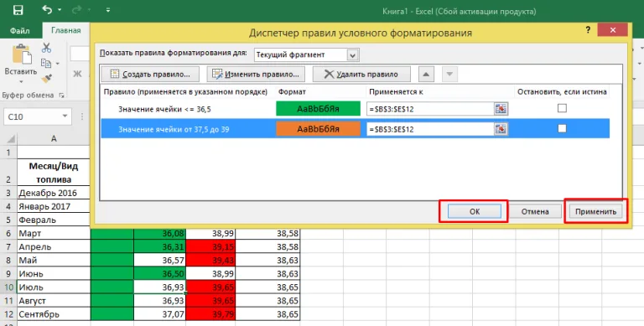Click the Создать правило button
The width and height of the screenshot is (644, 326).
click(150, 75)
